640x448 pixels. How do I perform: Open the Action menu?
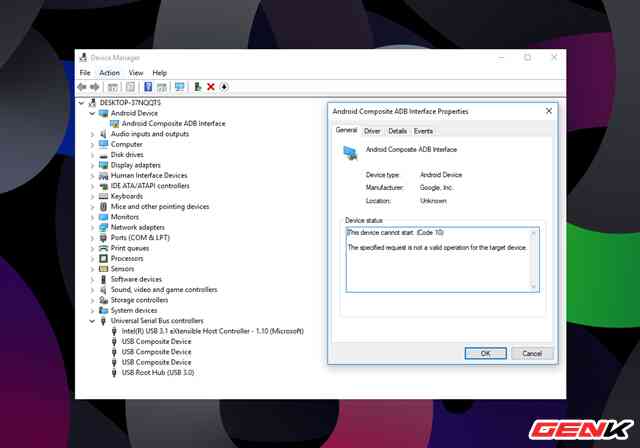(109, 73)
